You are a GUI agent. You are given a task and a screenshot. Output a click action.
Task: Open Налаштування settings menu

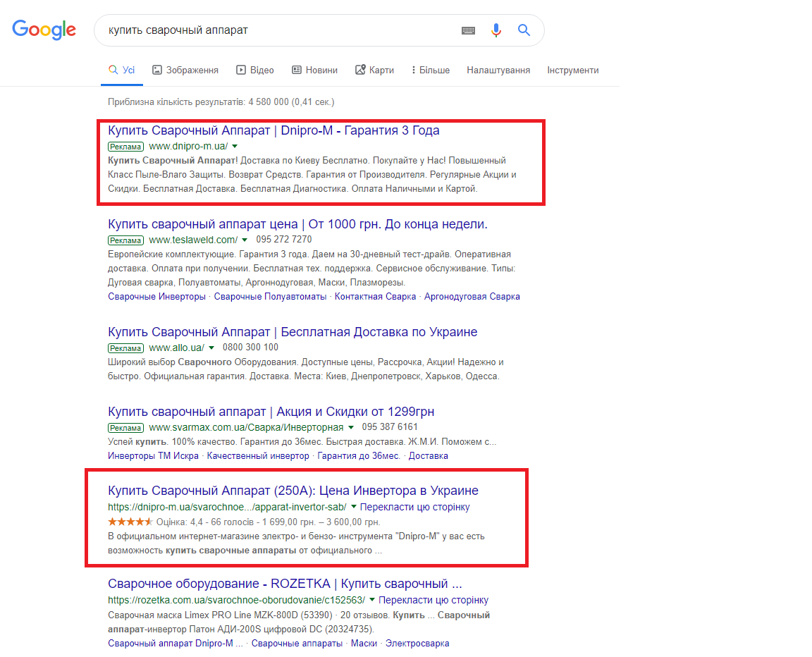[498, 70]
